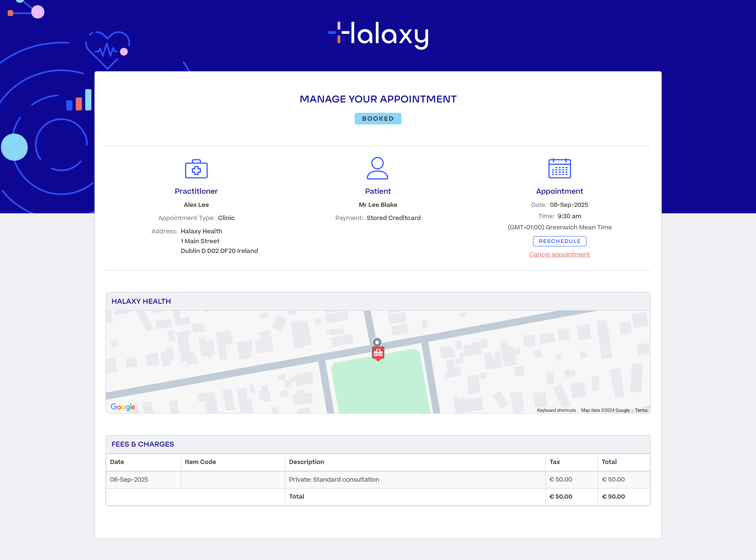Click the Fees & Charges section header
756x560 pixels.
click(x=378, y=444)
